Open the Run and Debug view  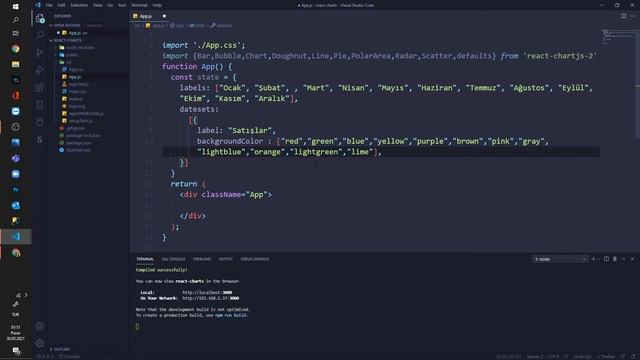pyautogui.click(x=40, y=70)
